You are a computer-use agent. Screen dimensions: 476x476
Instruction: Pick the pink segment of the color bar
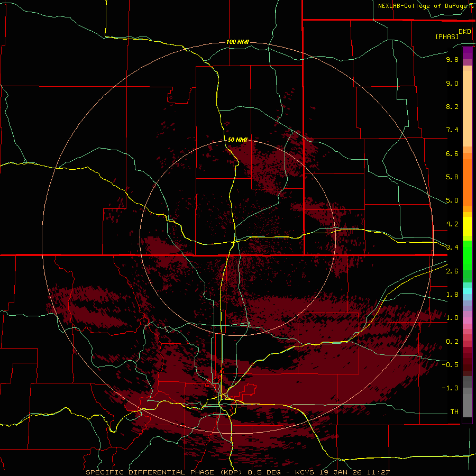(467, 321)
